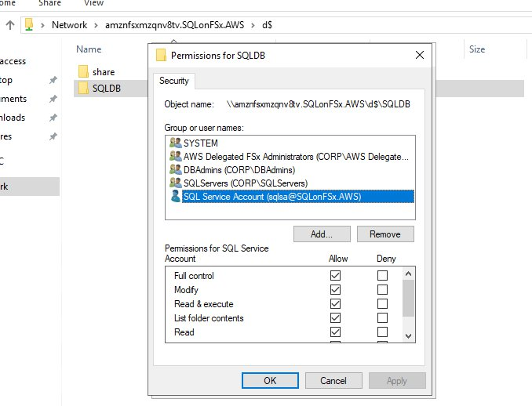Click Downloads in navigation pane
532x406 pixels.
pyautogui.click(x=13, y=118)
